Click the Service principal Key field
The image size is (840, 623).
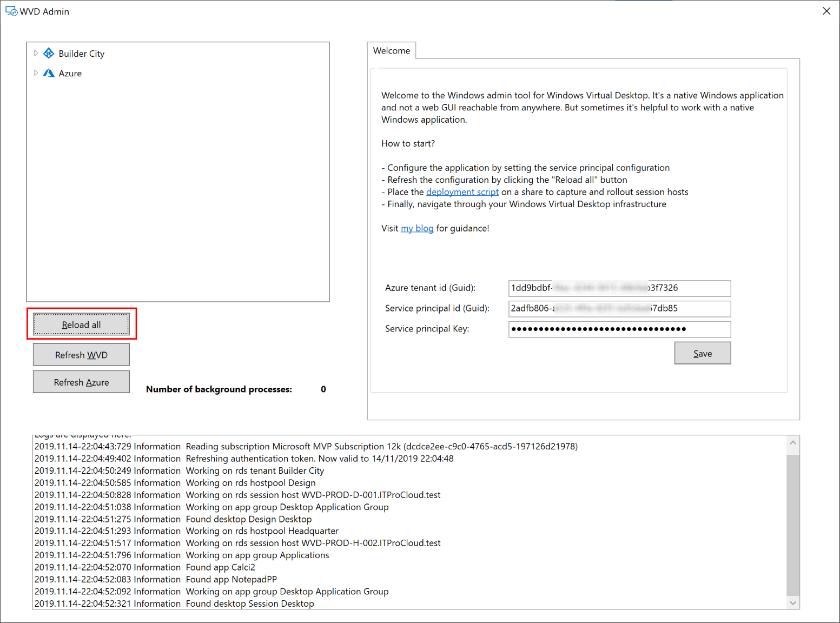point(619,329)
